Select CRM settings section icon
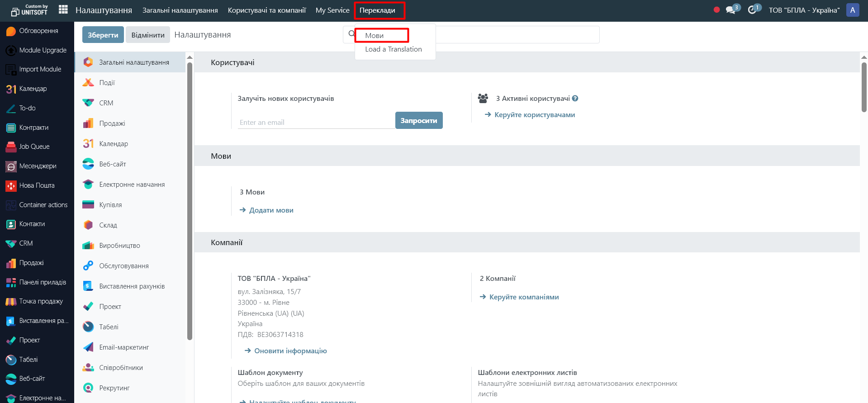The image size is (868, 403). point(88,103)
